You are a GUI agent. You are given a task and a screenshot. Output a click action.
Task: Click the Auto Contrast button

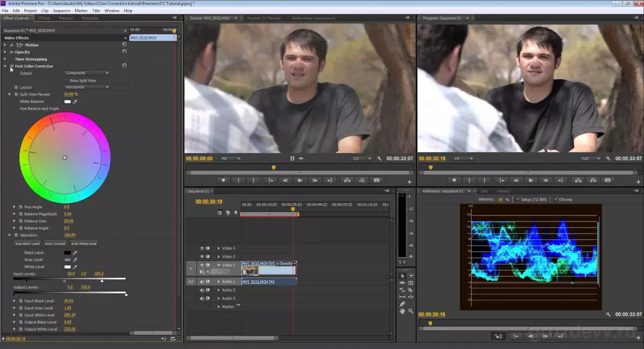[x=54, y=243]
